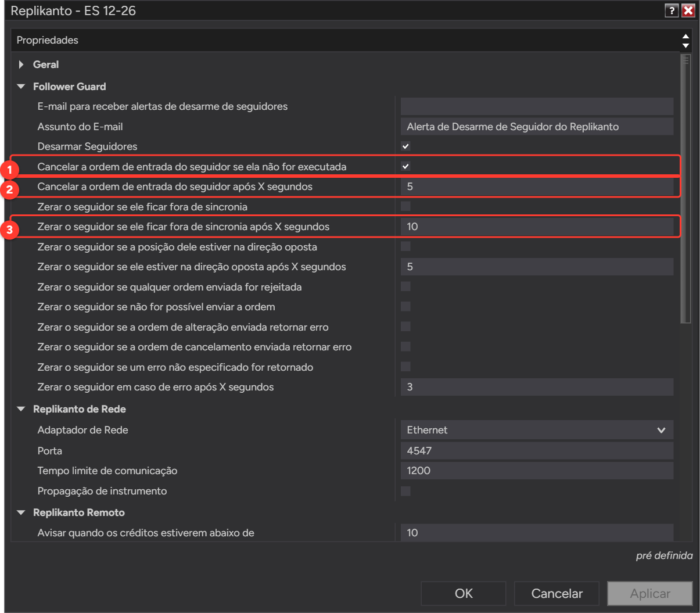Edit the Tempo limite de comunicação value

pyautogui.click(x=537, y=471)
